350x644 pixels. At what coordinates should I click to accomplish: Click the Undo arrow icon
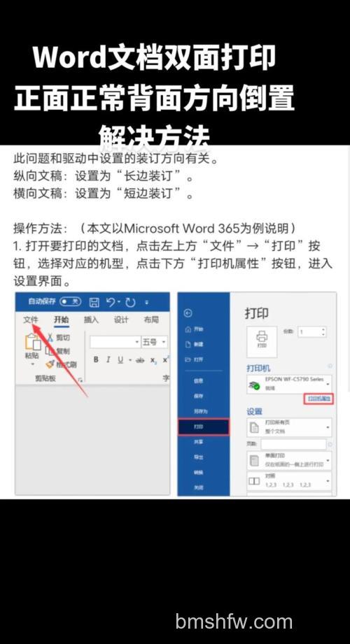pyautogui.click(x=110, y=302)
